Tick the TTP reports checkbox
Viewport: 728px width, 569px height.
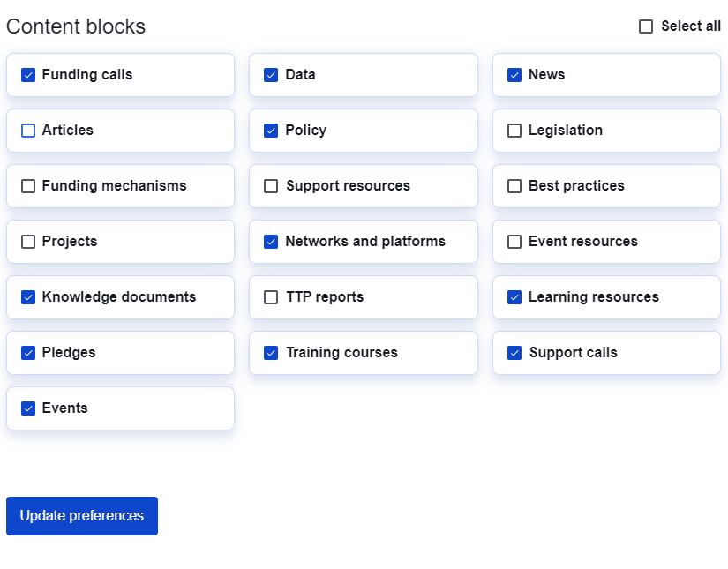click(x=271, y=297)
